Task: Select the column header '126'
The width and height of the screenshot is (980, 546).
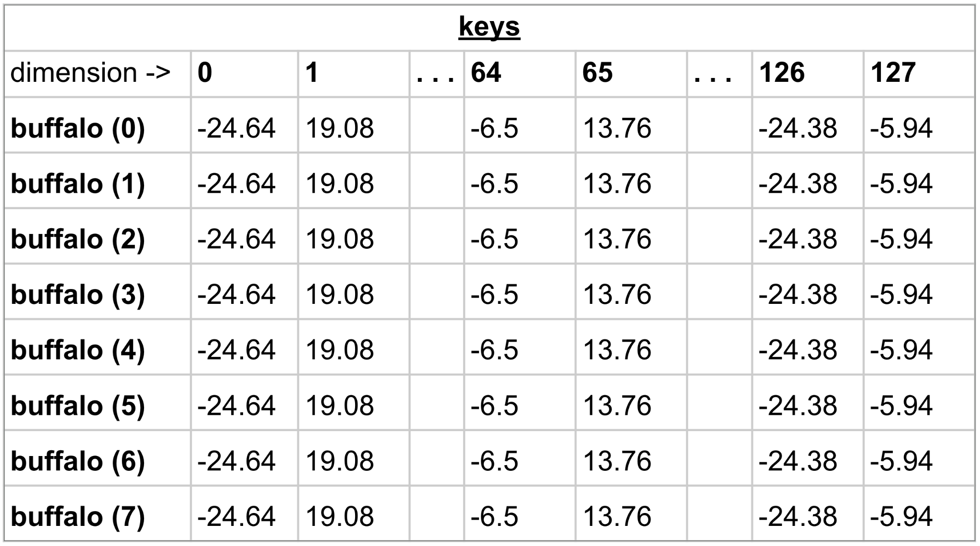Action: click(x=782, y=73)
